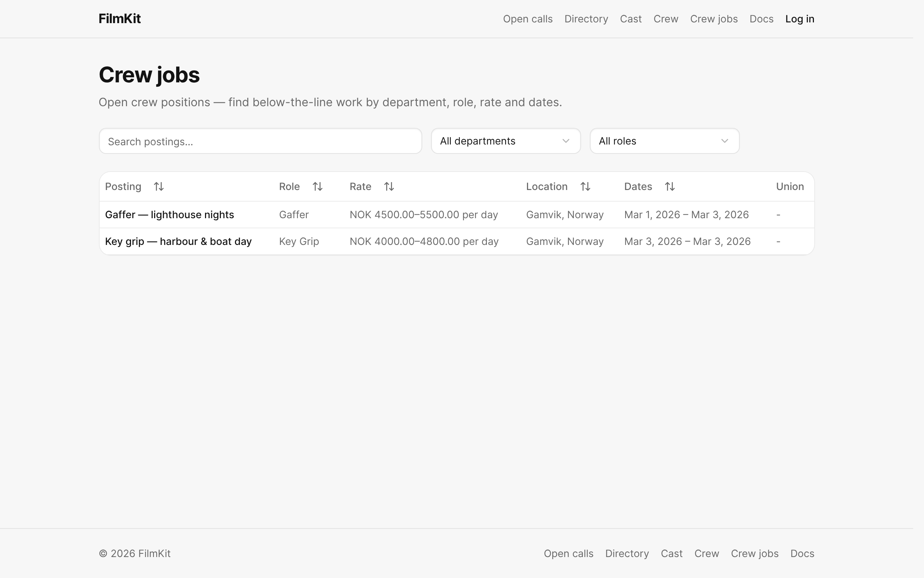Open Open calls in top navigation
Screen dimensions: 924x578
[x=528, y=19]
